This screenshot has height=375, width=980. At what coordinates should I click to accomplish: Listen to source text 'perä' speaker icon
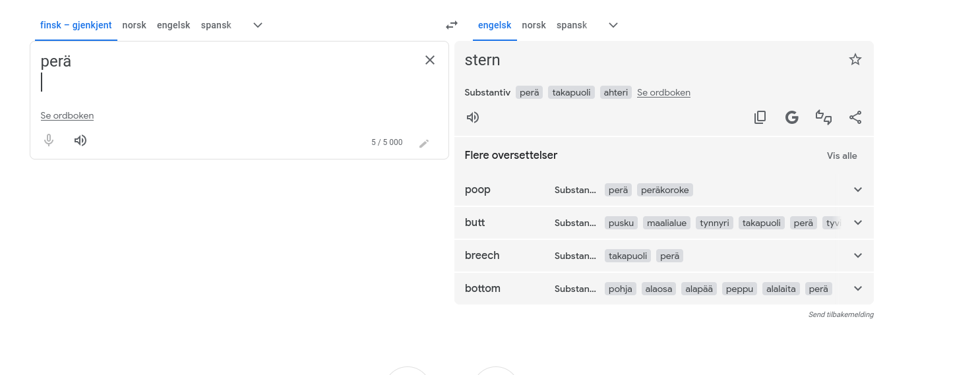click(80, 140)
